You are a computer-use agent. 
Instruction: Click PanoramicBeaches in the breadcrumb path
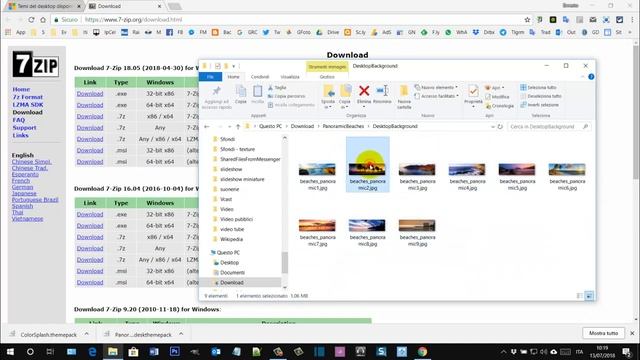(343, 127)
